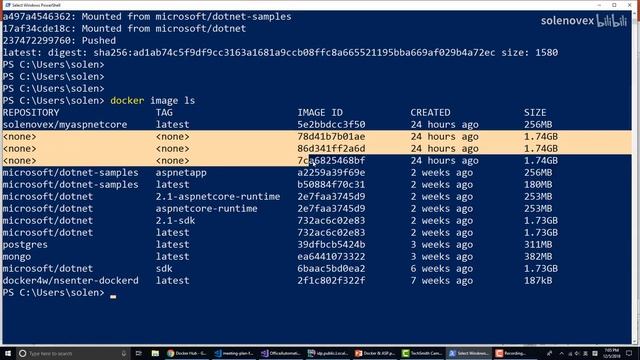Click '6 weeks ago' created text
This screenshot has width=640, height=360.
[x=442, y=269]
